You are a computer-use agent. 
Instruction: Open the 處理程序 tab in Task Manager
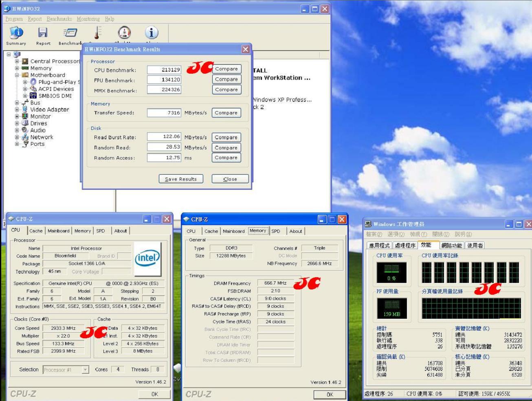click(x=405, y=245)
